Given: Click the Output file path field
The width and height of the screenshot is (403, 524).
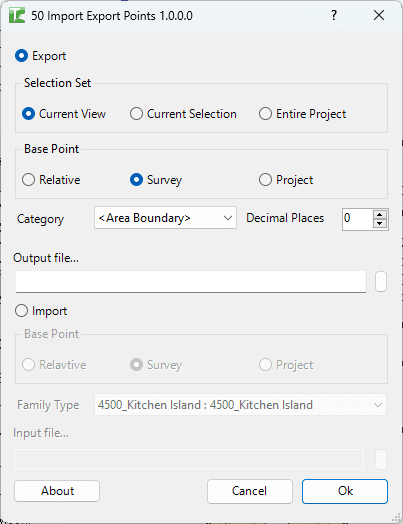Looking at the screenshot, I should pyautogui.click(x=191, y=282).
